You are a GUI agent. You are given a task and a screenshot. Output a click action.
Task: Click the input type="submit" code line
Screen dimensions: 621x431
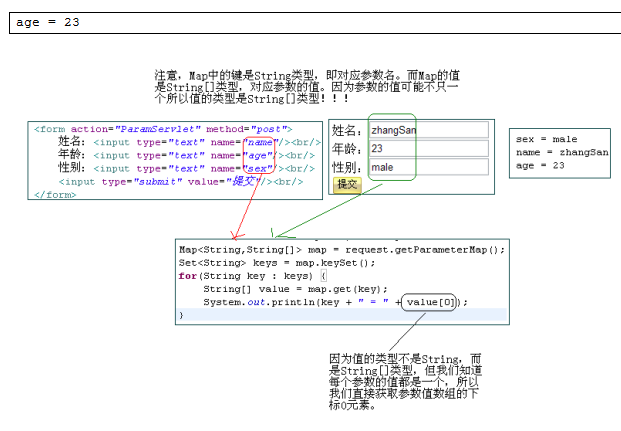181,181
